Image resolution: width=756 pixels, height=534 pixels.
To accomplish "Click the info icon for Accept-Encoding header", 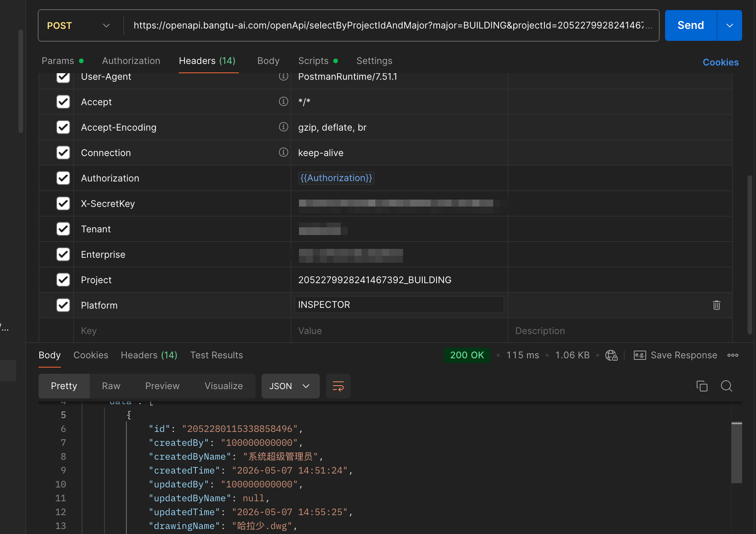I will 284,127.
